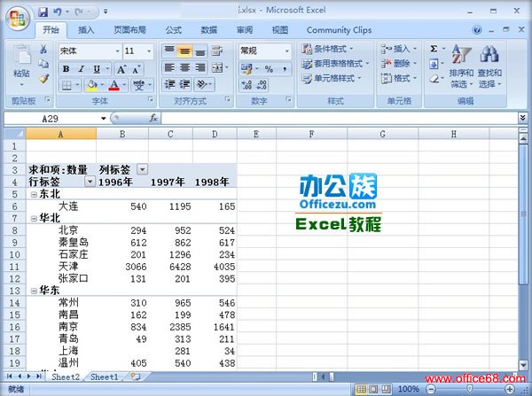Image resolution: width=532 pixels, height=396 pixels.
Task: Switch to the 视图 (View) tab
Action: point(280,30)
